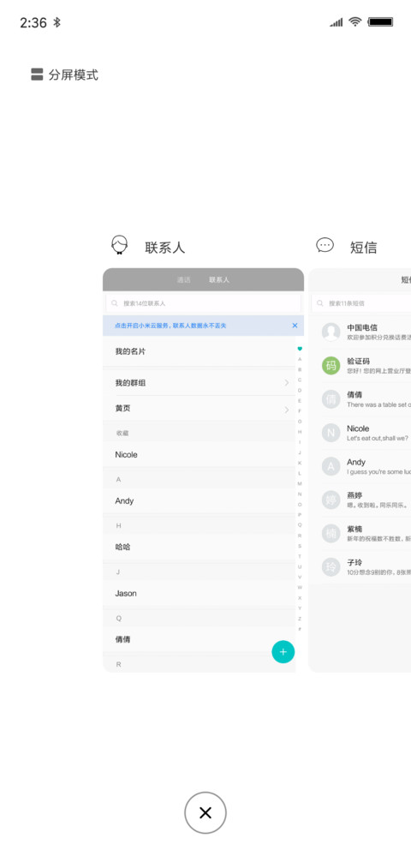Tap the Wi-Fi status icon
This screenshot has height=868, width=411.
pyautogui.click(x=355, y=21)
